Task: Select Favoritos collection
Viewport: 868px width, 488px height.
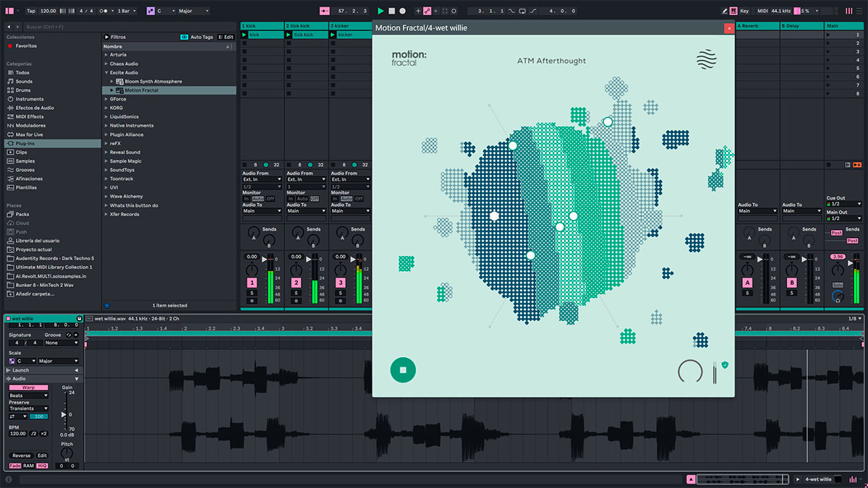Action: [x=26, y=46]
